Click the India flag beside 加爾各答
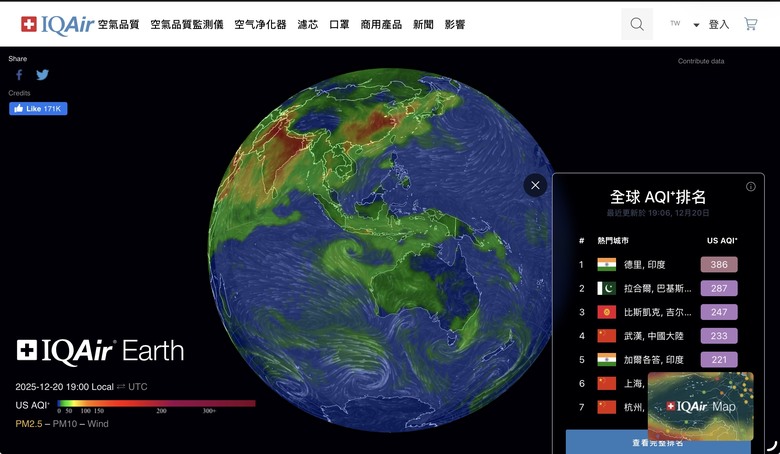 [606, 360]
